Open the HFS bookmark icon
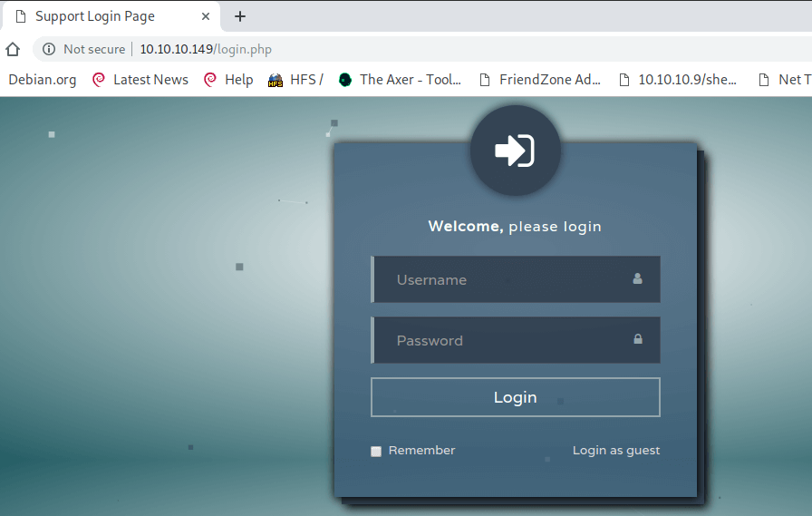812x516 pixels. click(275, 80)
